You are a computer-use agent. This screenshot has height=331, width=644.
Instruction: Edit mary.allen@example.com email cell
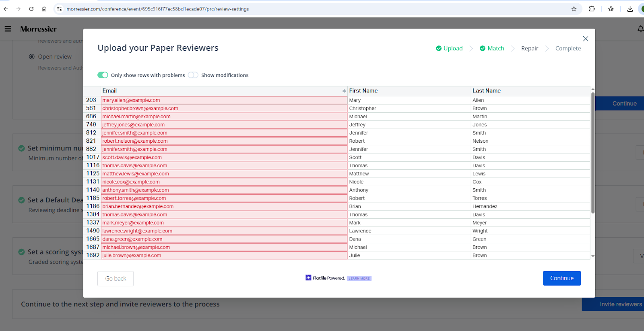pyautogui.click(x=223, y=100)
